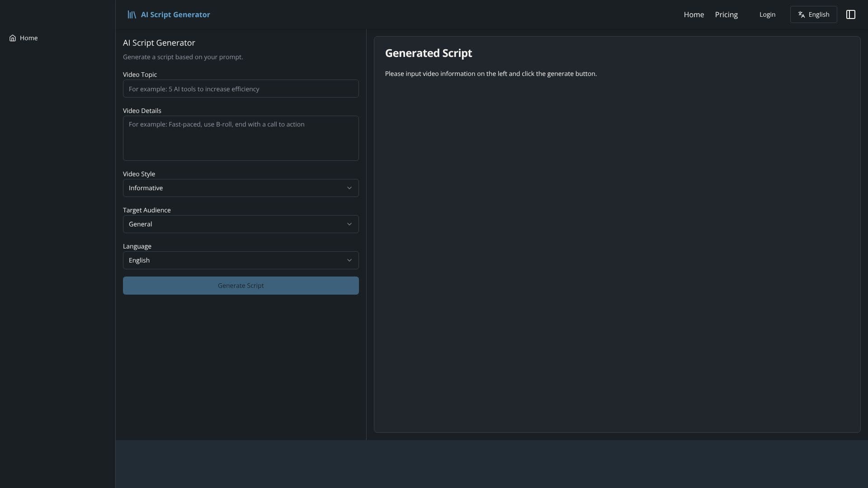Open the Language dropdown set to English
868x488 pixels.
[x=241, y=260]
